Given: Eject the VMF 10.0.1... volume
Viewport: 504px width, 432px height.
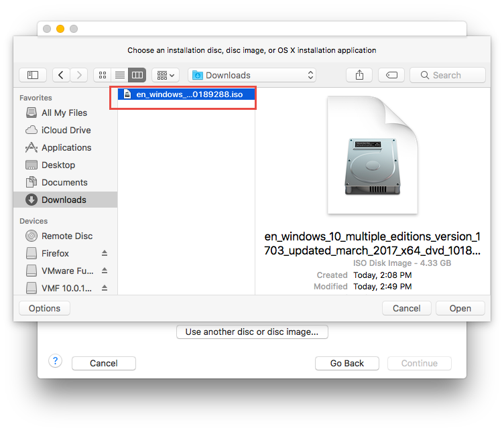Looking at the screenshot, I should click(x=105, y=288).
